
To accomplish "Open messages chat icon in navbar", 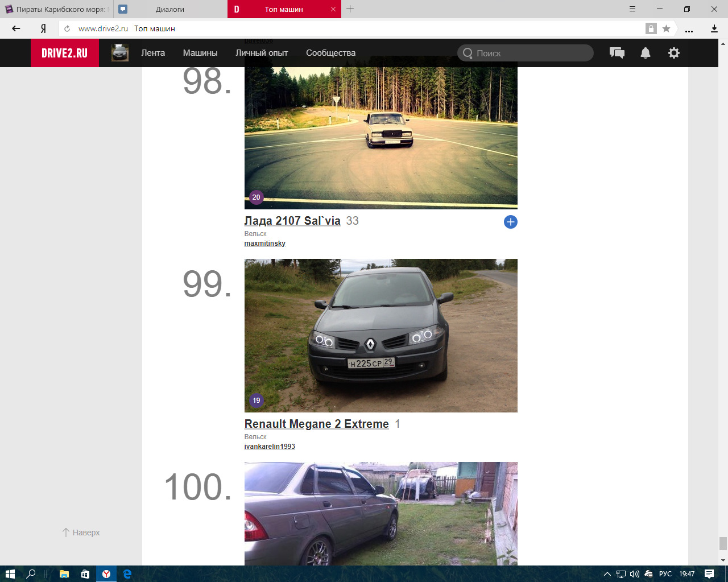I will [617, 53].
